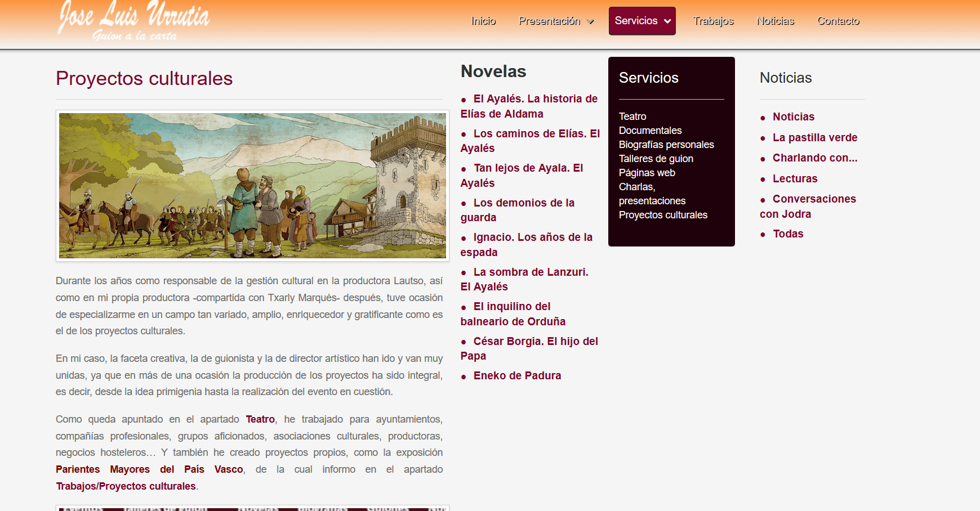
Task: Click the Novelas section heading
Action: point(493,71)
